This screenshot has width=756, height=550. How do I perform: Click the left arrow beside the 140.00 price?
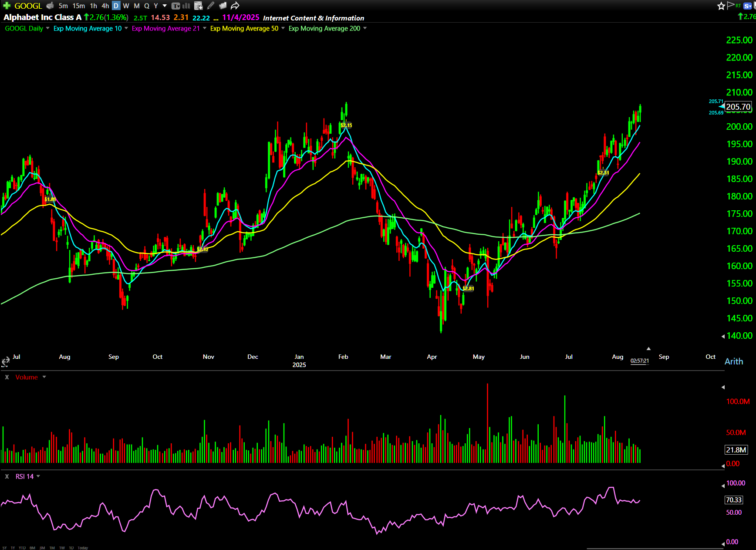click(x=723, y=336)
